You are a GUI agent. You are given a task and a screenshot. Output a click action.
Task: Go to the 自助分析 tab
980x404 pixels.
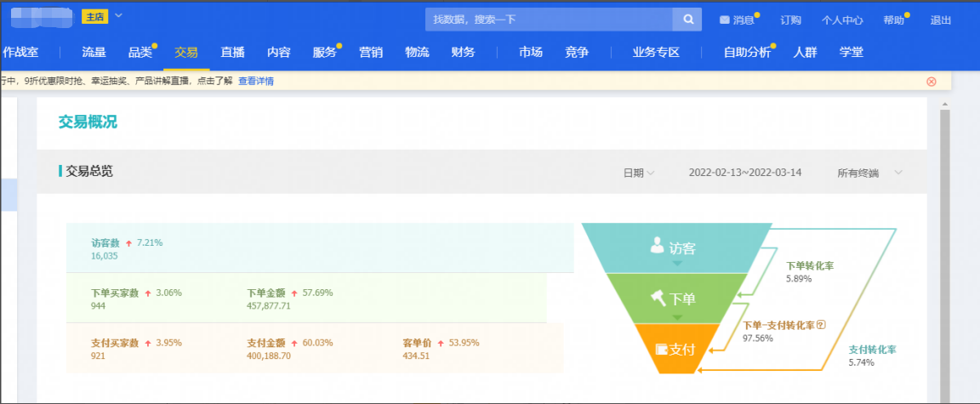[x=746, y=53]
